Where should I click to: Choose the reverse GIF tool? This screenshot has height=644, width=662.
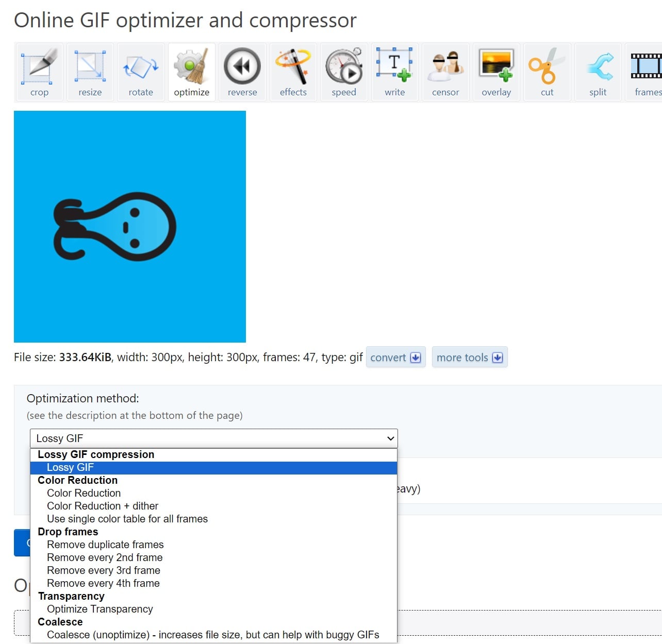(242, 73)
